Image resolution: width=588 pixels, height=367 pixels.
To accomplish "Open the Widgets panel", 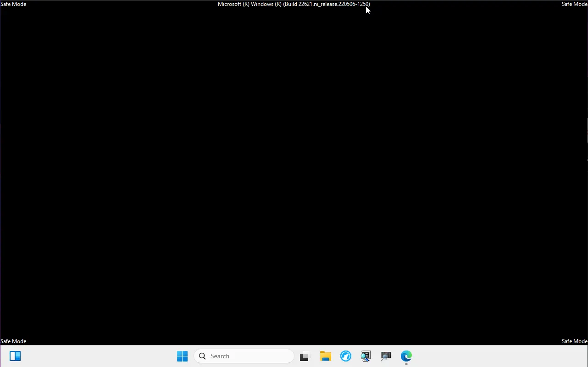I will (x=15, y=356).
